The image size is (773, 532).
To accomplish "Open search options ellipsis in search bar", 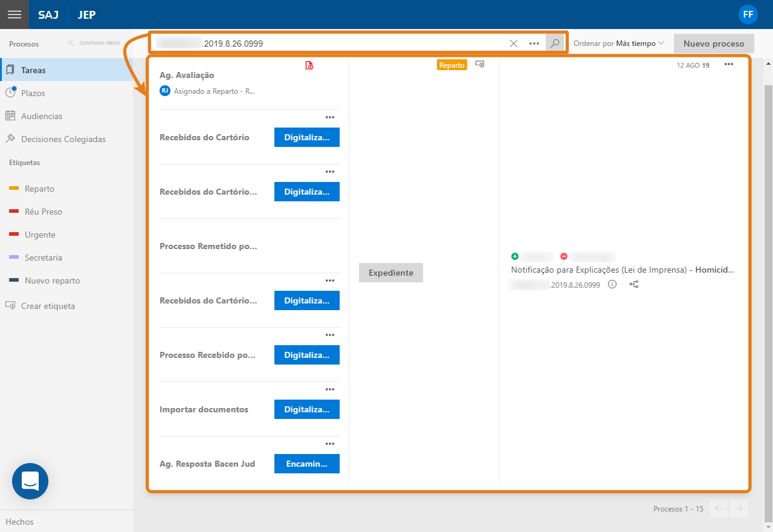I will point(534,44).
